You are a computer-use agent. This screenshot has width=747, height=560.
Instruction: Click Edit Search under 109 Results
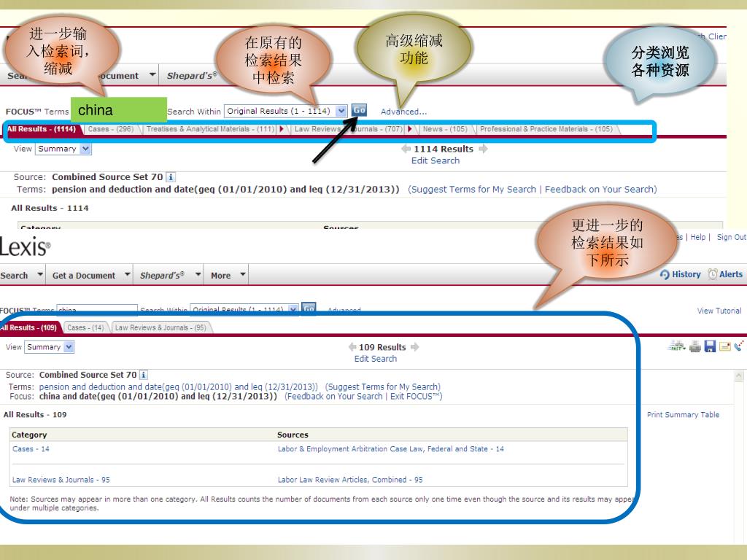[376, 359]
